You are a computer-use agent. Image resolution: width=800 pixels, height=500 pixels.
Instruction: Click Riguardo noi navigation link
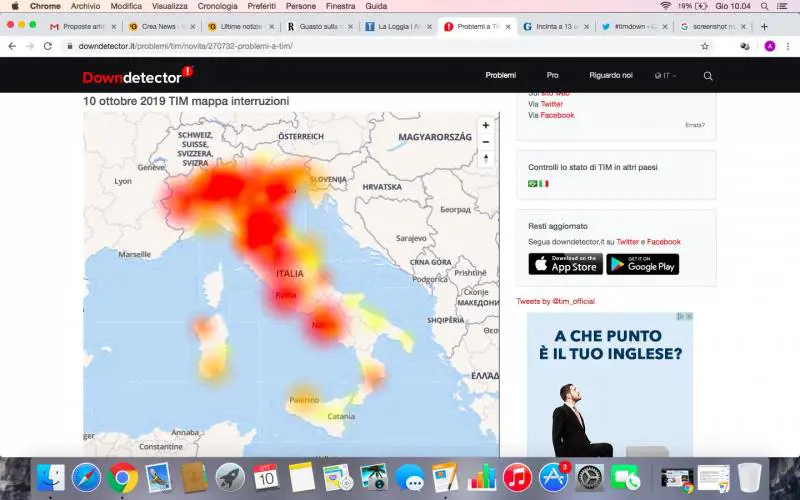pyautogui.click(x=611, y=75)
